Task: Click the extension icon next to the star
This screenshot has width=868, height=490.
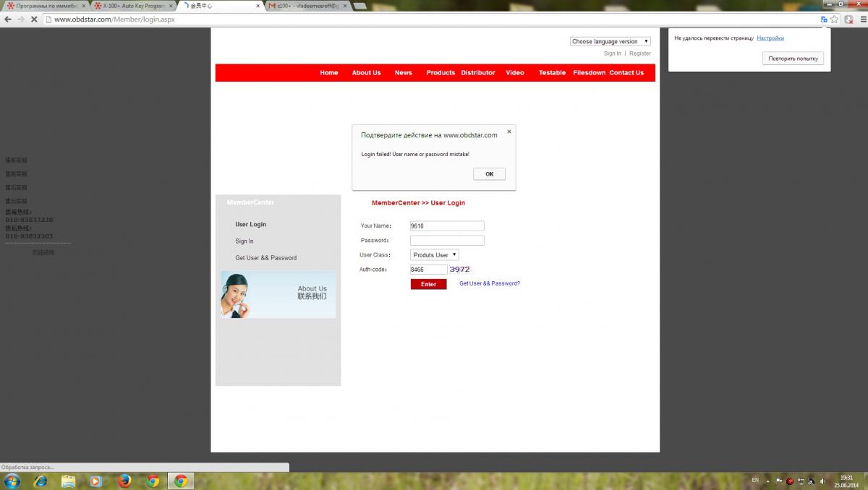Action: 848,20
